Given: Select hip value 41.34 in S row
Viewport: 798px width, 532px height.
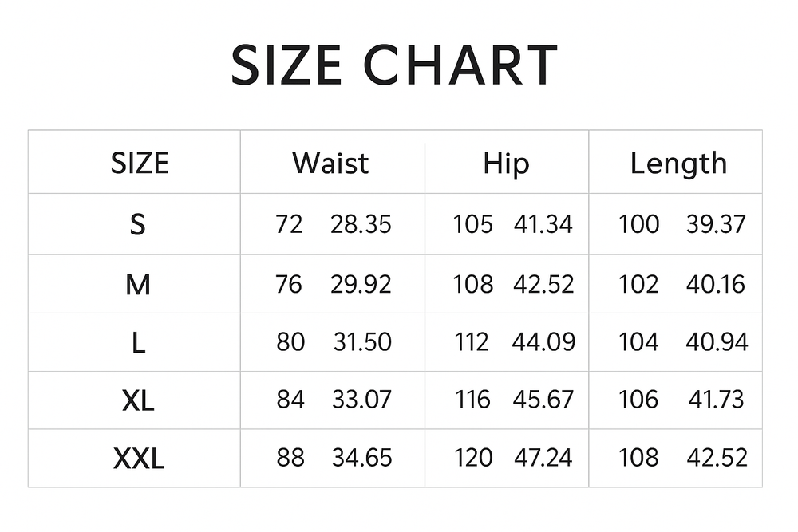Looking at the screenshot, I should 543,225.
